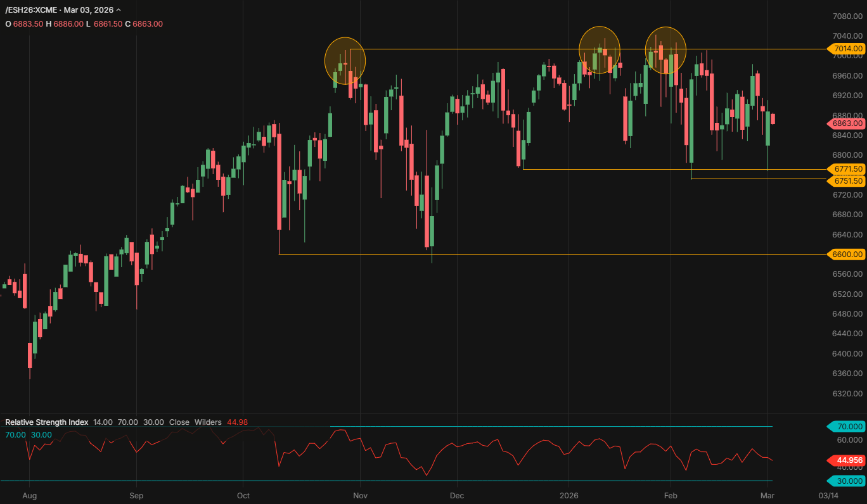Image resolution: width=867 pixels, height=504 pixels.
Task: Click the 2026 label on the time axis
Action: tap(569, 496)
